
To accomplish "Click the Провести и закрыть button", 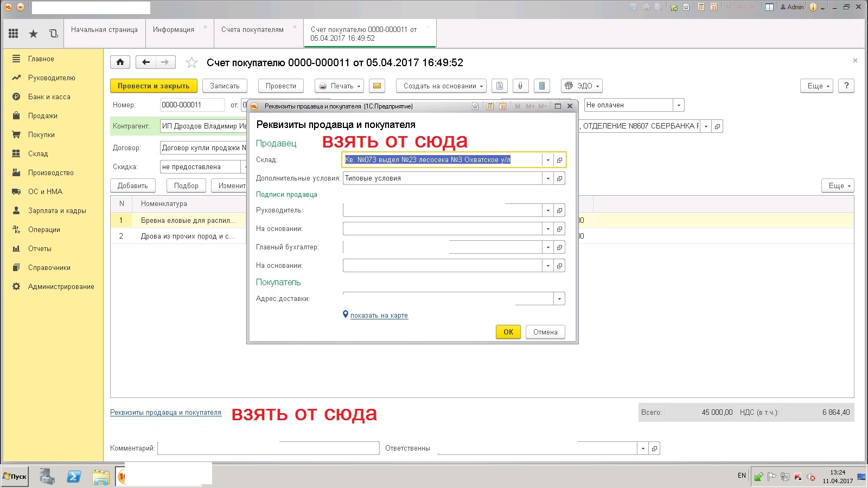I will [154, 86].
